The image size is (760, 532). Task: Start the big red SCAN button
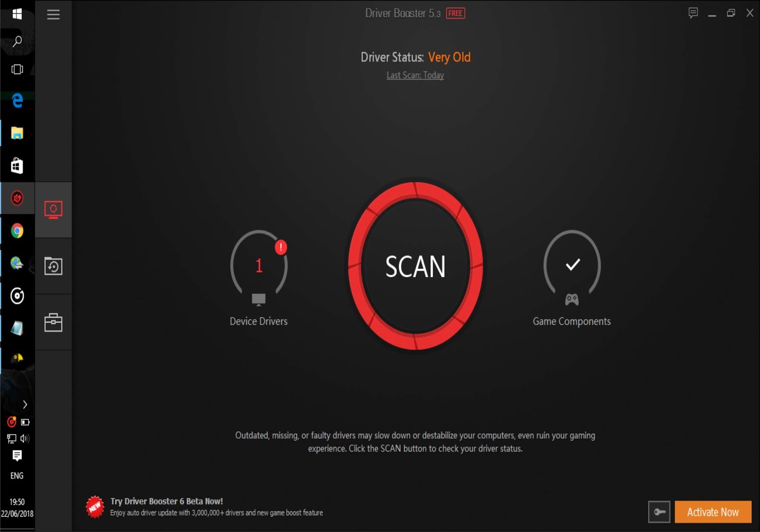pyautogui.click(x=416, y=266)
